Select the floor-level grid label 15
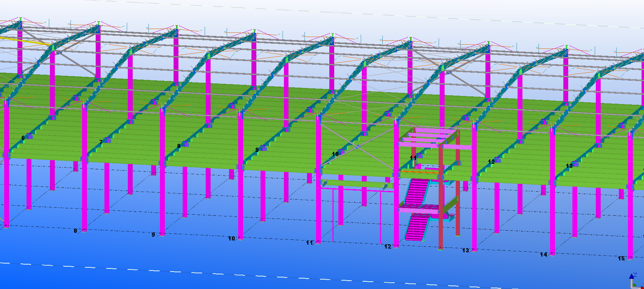This screenshot has height=289, width=644. [x=621, y=259]
